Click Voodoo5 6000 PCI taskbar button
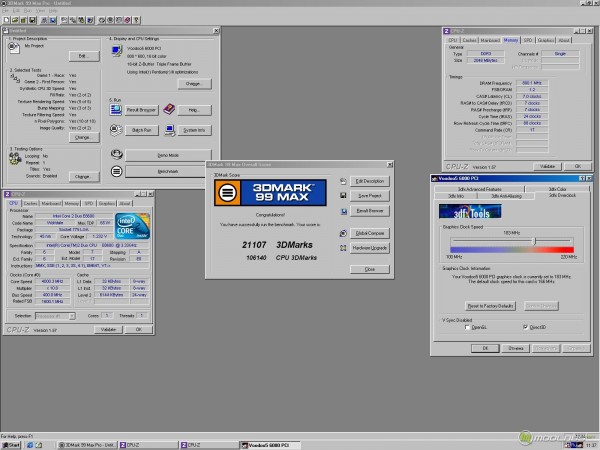This screenshot has width=600, height=450. tap(270, 445)
